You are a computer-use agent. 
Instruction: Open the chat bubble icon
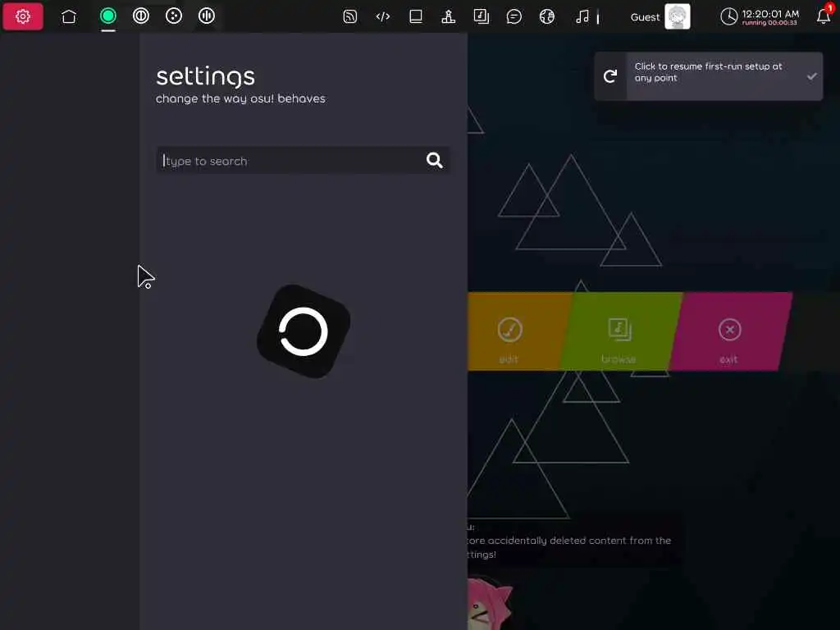(514, 16)
